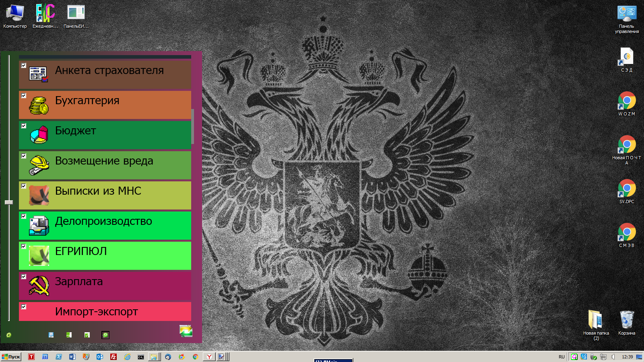Click the black-framed green gear icon in panel footer

coord(105,335)
